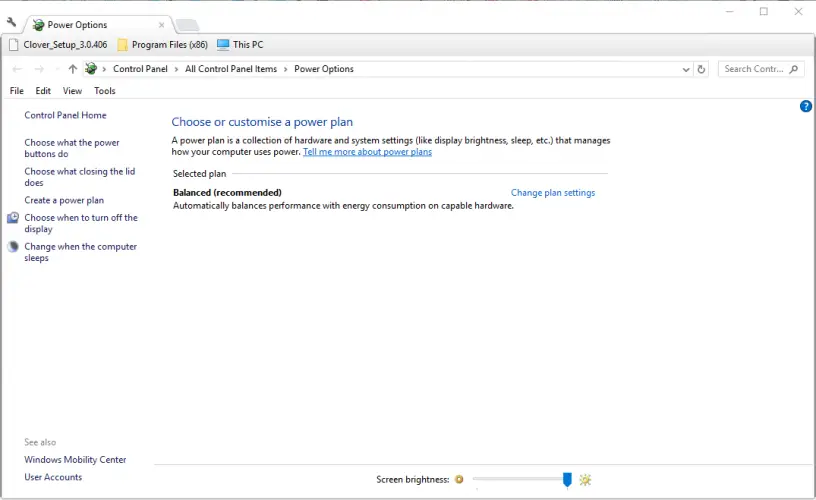
Task: Open the File menu
Action: click(16, 91)
